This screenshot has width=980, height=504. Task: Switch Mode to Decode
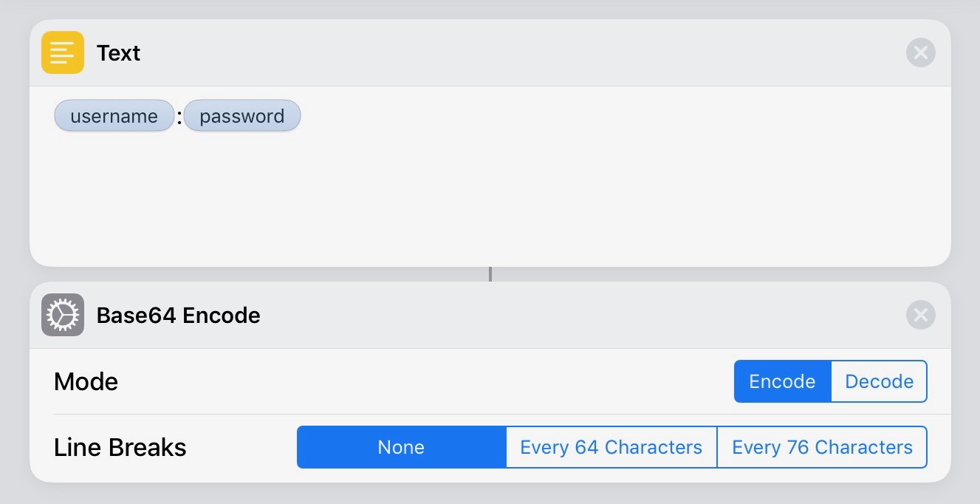coord(879,381)
